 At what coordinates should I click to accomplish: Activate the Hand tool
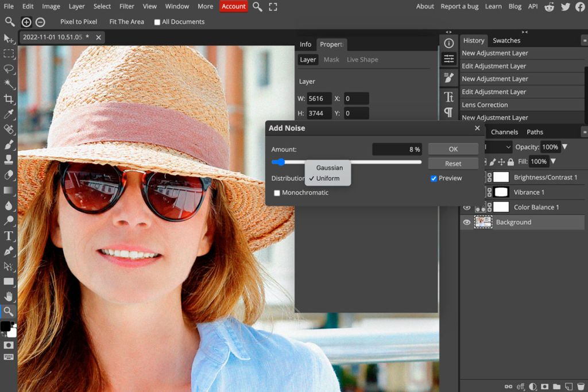[8, 296]
